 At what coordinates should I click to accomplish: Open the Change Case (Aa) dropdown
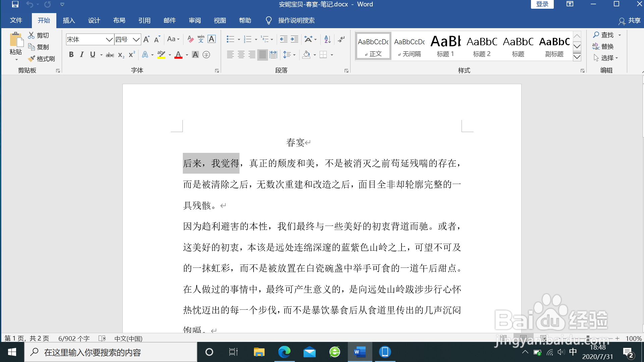(x=173, y=39)
